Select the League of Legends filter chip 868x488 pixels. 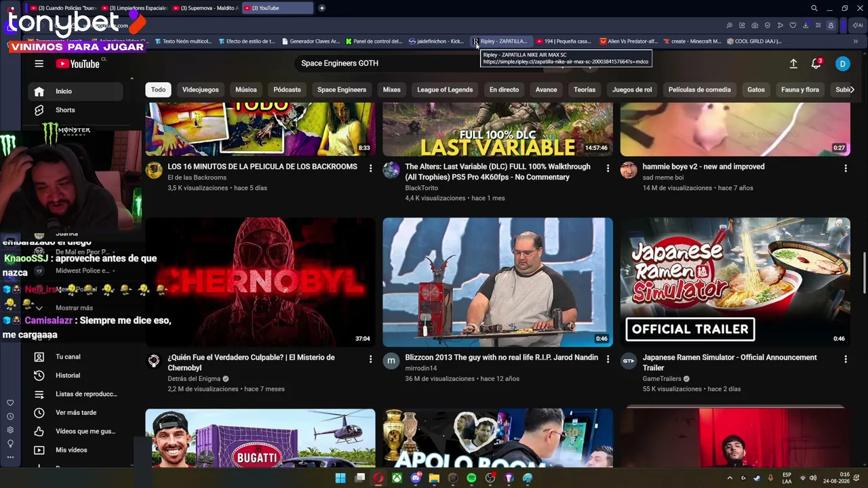coord(445,89)
